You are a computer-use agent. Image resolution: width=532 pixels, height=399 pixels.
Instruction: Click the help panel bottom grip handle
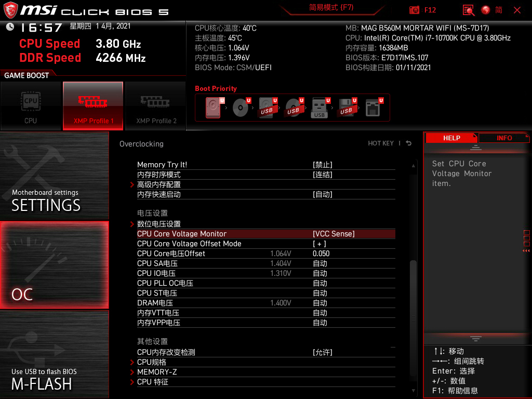[476, 339]
